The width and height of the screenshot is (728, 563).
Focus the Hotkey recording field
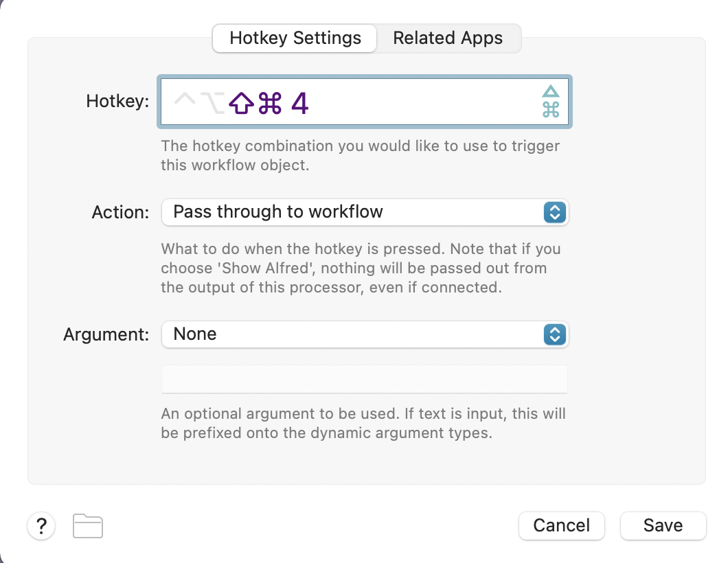tap(412, 102)
